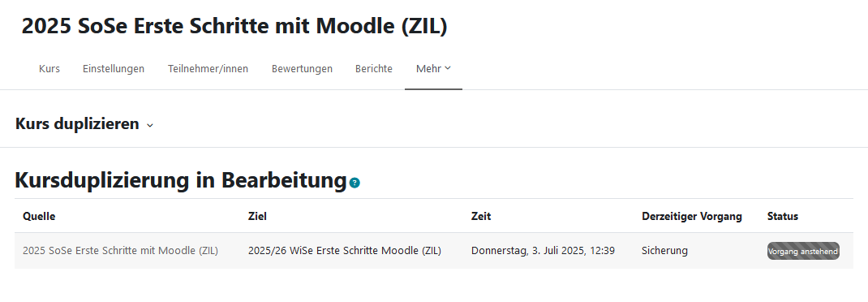The width and height of the screenshot is (868, 302).
Task: Click the Quelle column header
Action: click(x=39, y=216)
